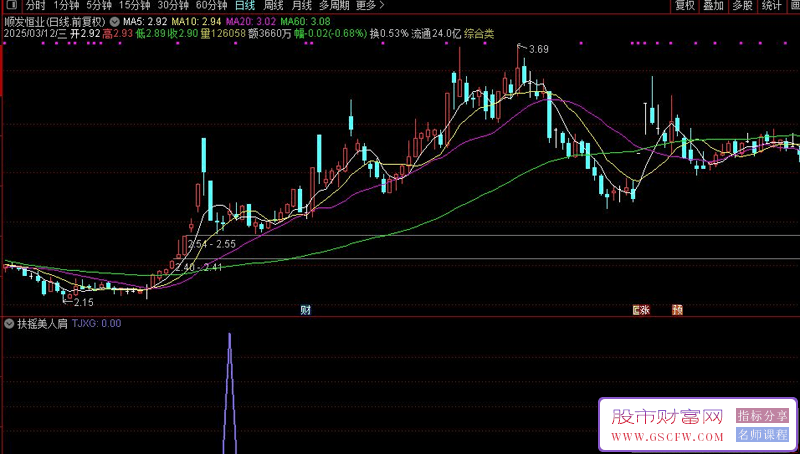The height and width of the screenshot is (454, 800).
Task: Click the MA5: 2.92 moving average label
Action: [145, 22]
